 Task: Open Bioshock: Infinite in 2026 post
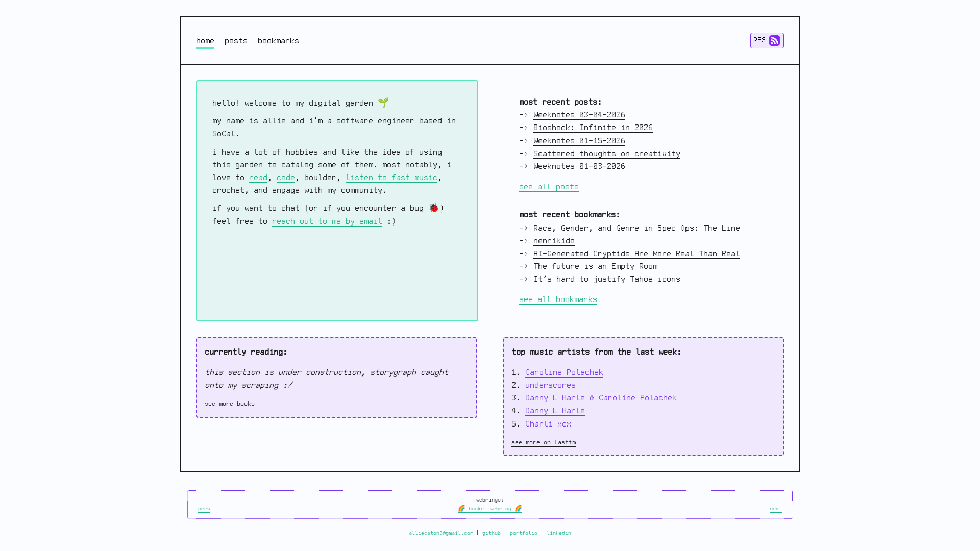(593, 128)
